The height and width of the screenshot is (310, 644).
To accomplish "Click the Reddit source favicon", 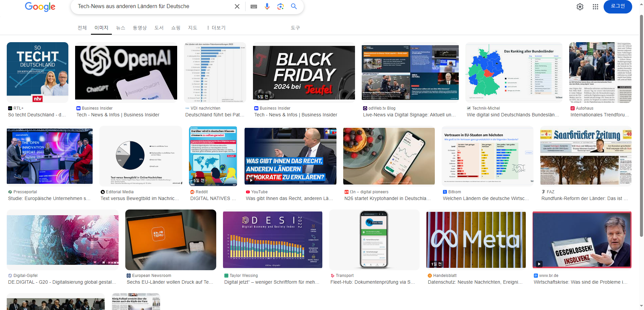I will coord(192,192).
